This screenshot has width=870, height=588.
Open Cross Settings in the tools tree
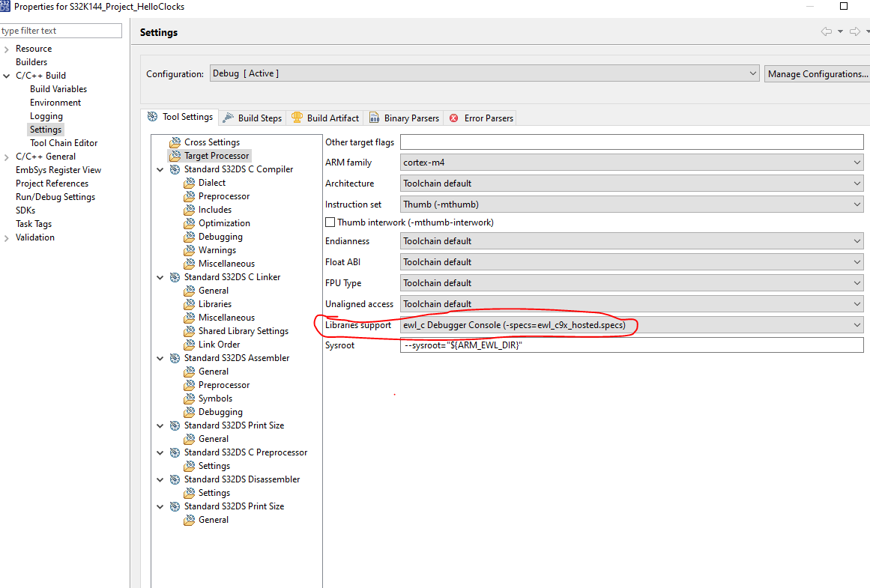coord(214,142)
